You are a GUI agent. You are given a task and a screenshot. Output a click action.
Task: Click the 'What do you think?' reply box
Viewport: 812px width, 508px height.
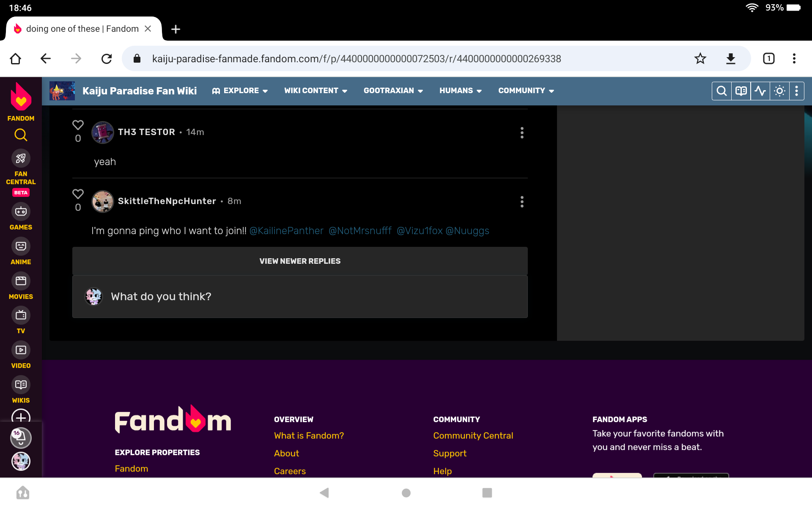[300, 297]
